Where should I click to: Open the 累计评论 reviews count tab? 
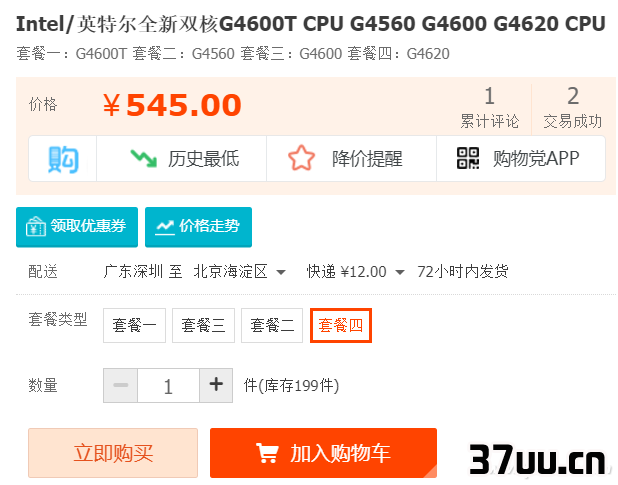(490, 108)
